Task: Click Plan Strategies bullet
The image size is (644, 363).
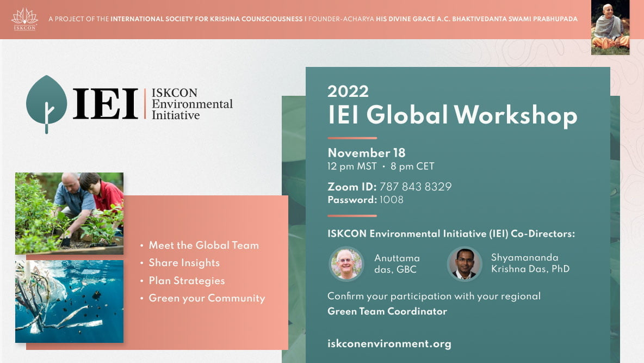Action: point(187,281)
